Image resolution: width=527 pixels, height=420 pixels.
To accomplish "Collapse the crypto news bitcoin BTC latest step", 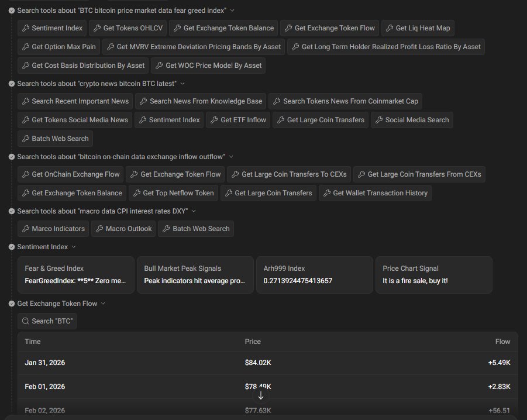I will pyautogui.click(x=182, y=84).
